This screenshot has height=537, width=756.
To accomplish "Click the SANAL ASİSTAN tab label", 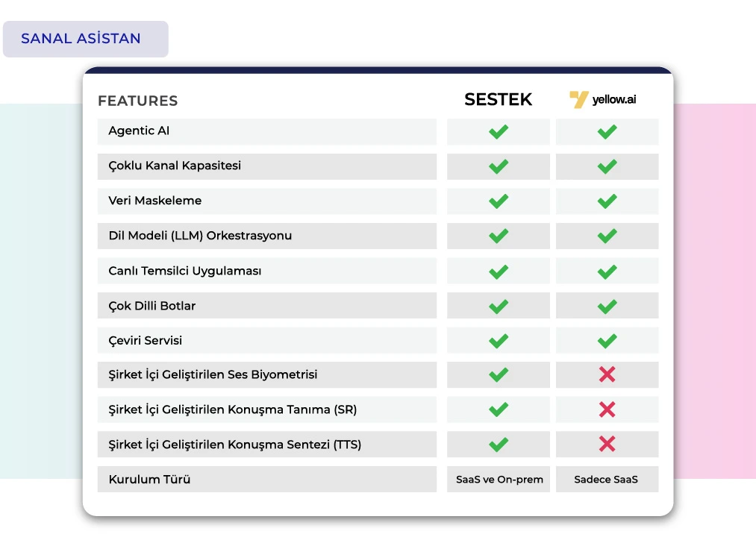I will click(x=81, y=39).
